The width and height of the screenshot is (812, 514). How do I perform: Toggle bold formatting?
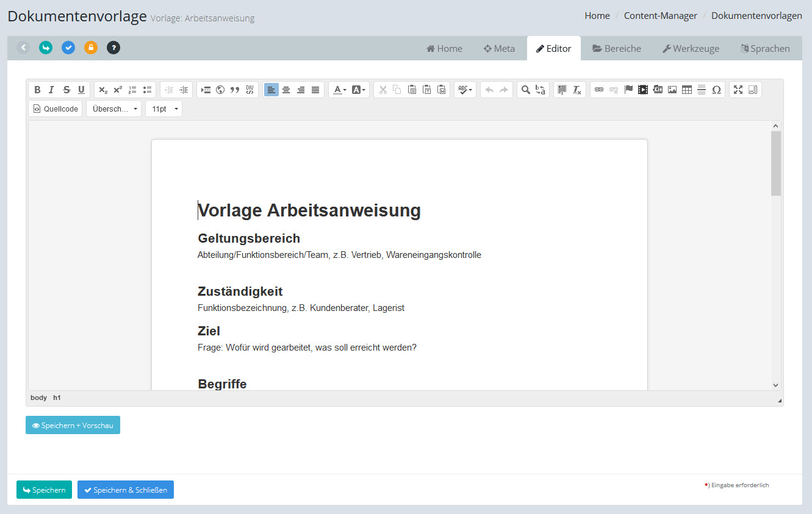click(x=37, y=90)
